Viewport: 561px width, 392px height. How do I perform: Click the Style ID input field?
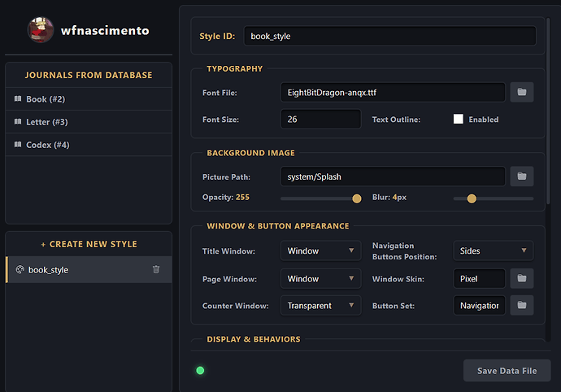(x=390, y=36)
